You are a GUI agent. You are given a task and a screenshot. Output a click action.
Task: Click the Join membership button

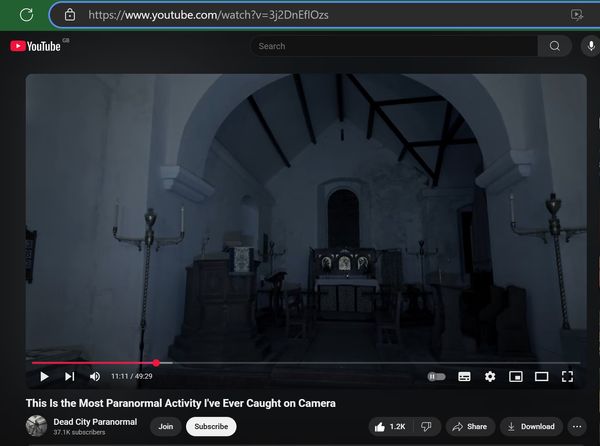point(166,426)
